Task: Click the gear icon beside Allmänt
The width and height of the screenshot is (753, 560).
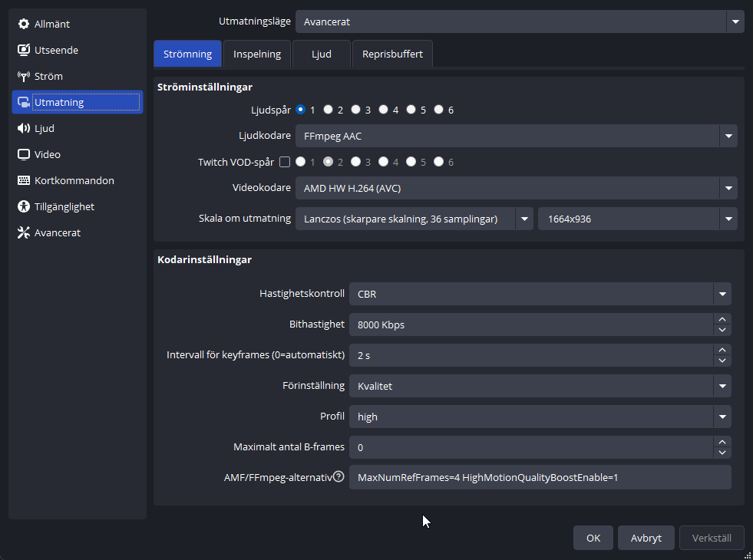Action: click(x=24, y=25)
